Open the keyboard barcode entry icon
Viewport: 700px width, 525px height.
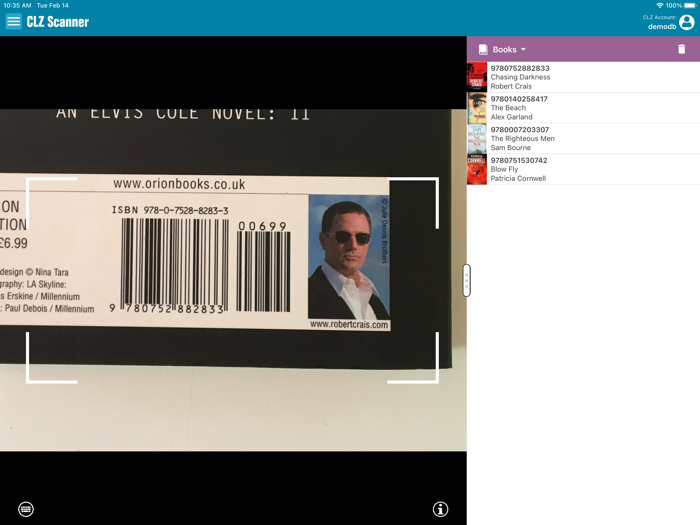coord(26,509)
